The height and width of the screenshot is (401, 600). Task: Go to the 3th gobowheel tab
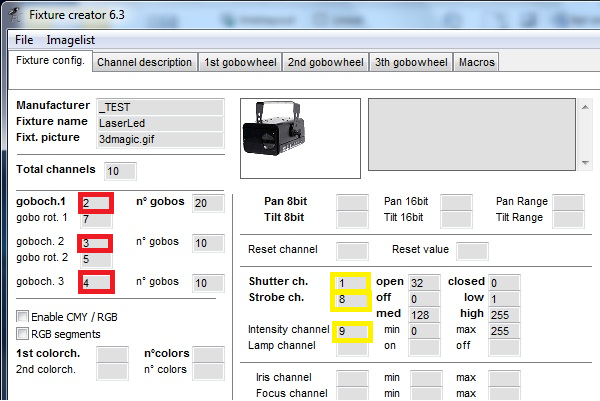pyautogui.click(x=410, y=62)
